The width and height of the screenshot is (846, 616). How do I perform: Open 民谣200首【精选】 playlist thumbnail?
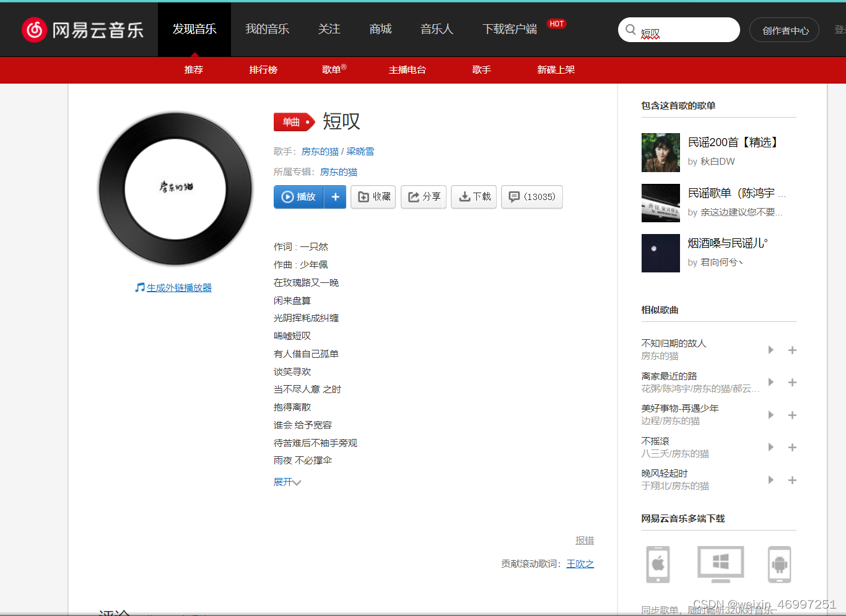coord(661,152)
